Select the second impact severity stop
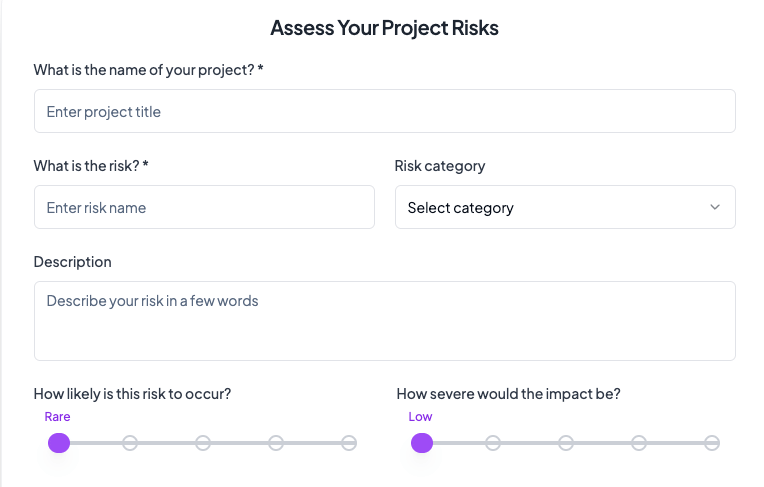The width and height of the screenshot is (764, 487). click(493, 443)
